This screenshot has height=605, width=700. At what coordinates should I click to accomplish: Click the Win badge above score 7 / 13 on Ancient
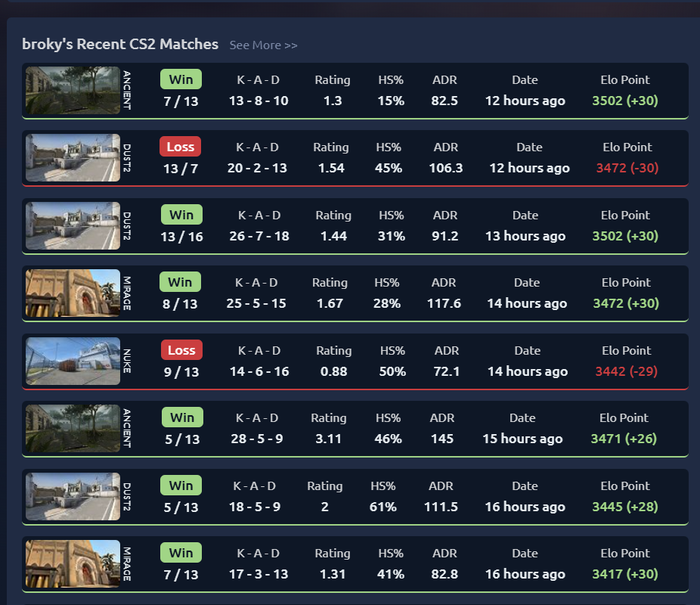[x=181, y=79]
